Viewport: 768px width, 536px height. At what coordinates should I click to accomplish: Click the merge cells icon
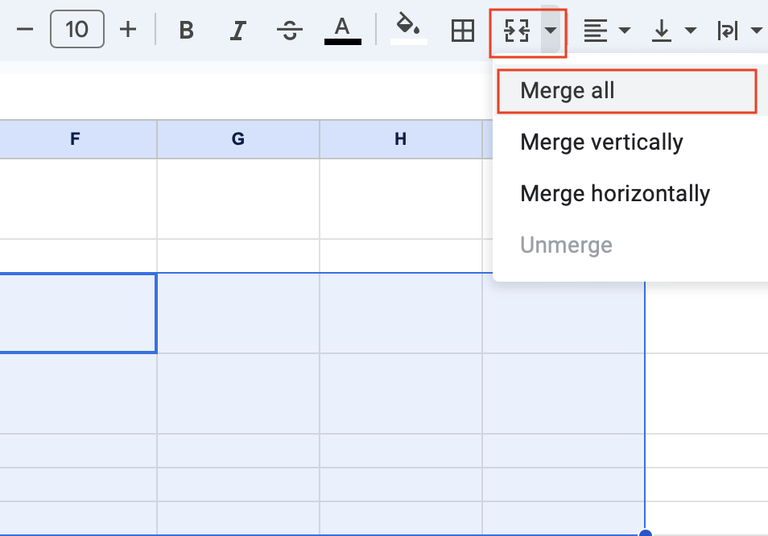516,31
